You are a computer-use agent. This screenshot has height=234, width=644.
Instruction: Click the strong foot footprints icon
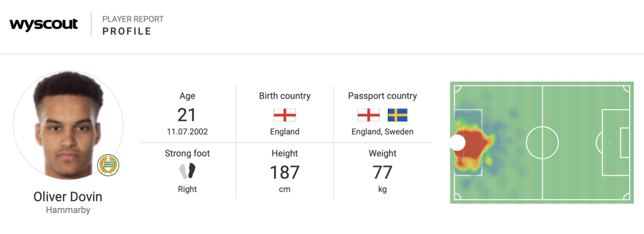coord(187,171)
